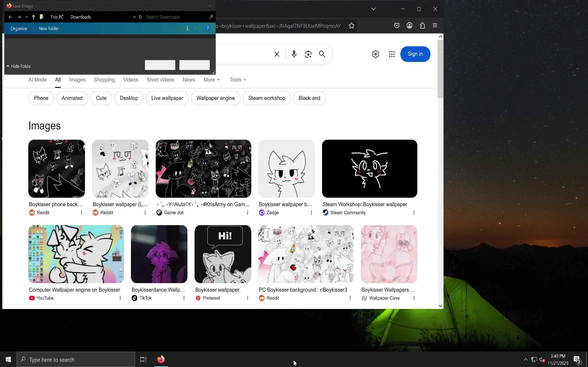Bookmark this page with star icon

[x=351, y=26]
